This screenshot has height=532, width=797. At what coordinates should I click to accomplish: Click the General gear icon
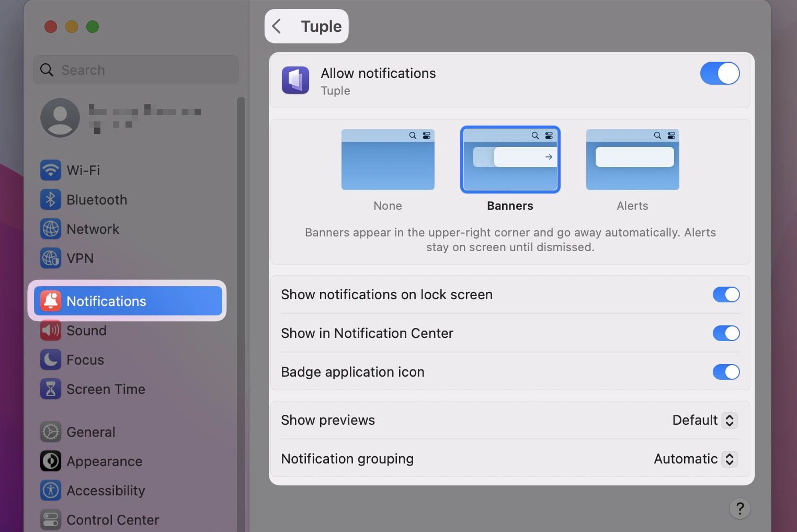point(51,432)
